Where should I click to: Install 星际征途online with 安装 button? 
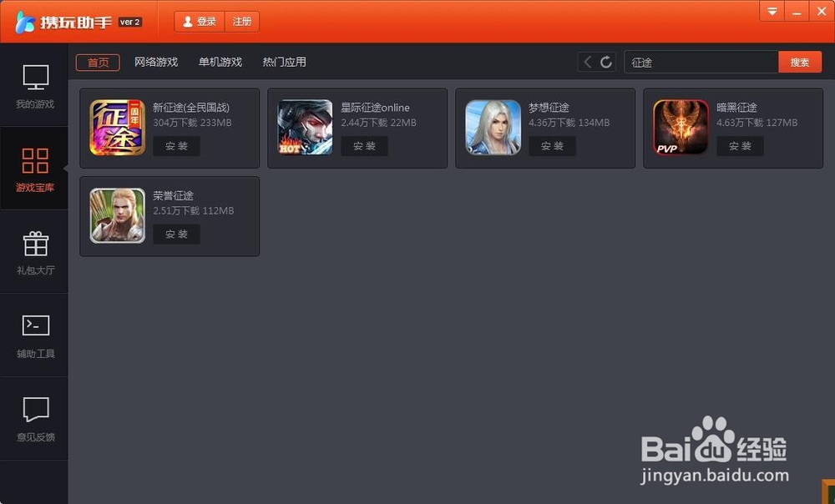pyautogui.click(x=365, y=146)
